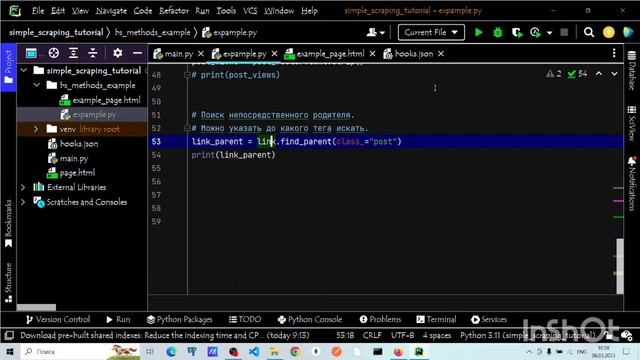Hide the Project panel with minus icon
The width and height of the screenshot is (640, 360).
click(138, 53)
